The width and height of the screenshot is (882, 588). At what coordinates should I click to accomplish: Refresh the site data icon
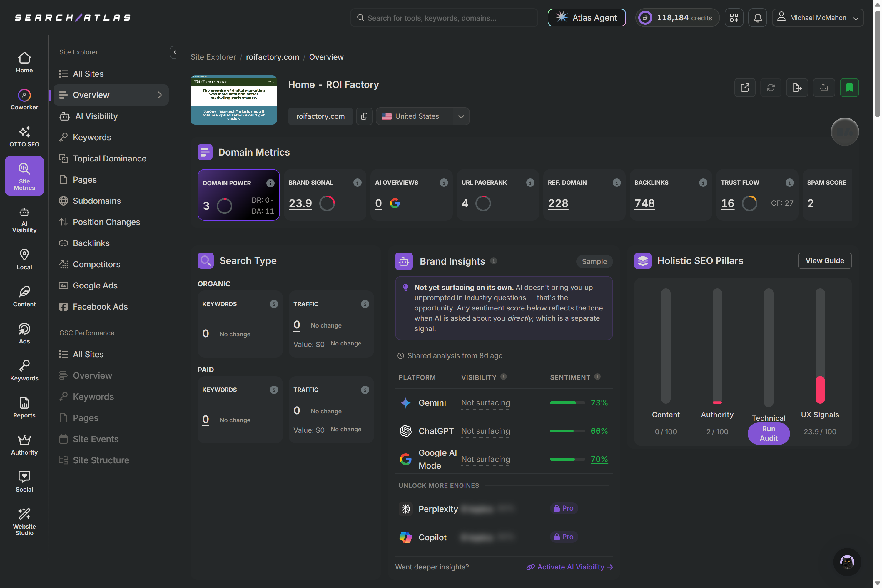tap(771, 88)
